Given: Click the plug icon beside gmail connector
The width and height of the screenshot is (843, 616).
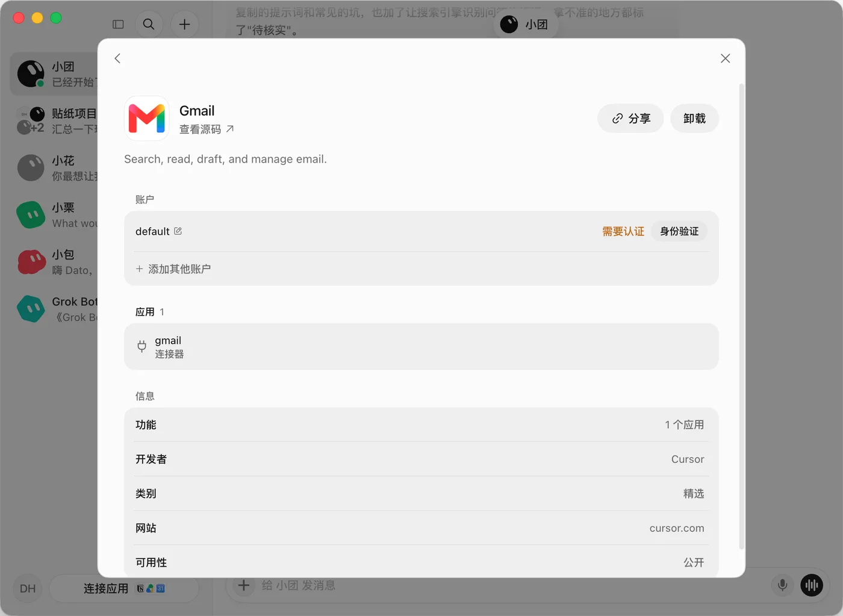Looking at the screenshot, I should click(142, 346).
